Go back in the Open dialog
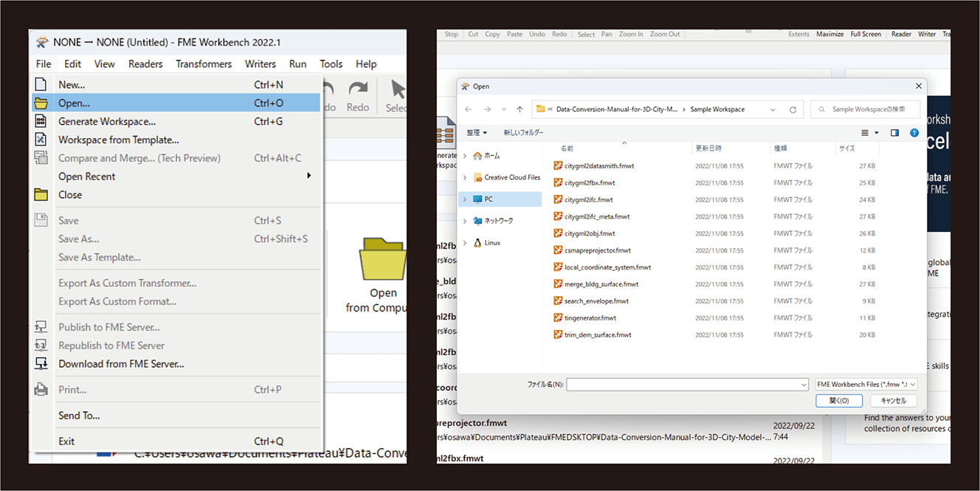The image size is (980, 491). coord(469,109)
